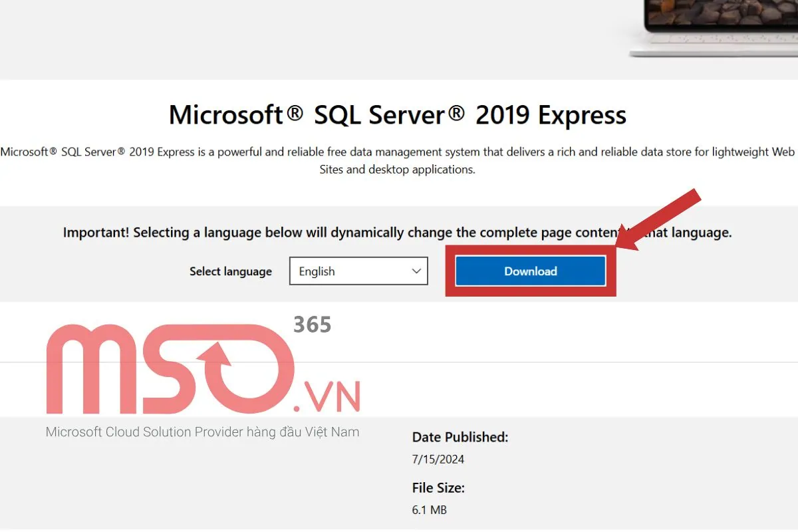Click the Select language label
The width and height of the screenshot is (798, 532).
point(230,271)
